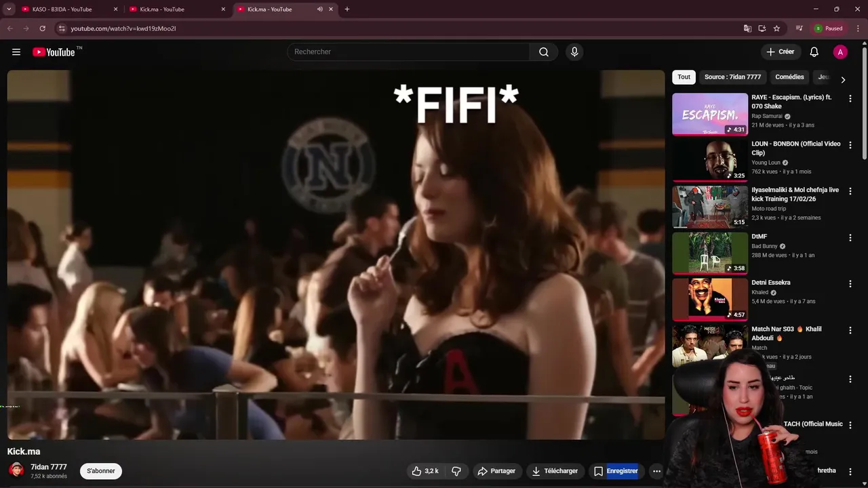
Task: Click the search magnifier button
Action: [x=544, y=52]
